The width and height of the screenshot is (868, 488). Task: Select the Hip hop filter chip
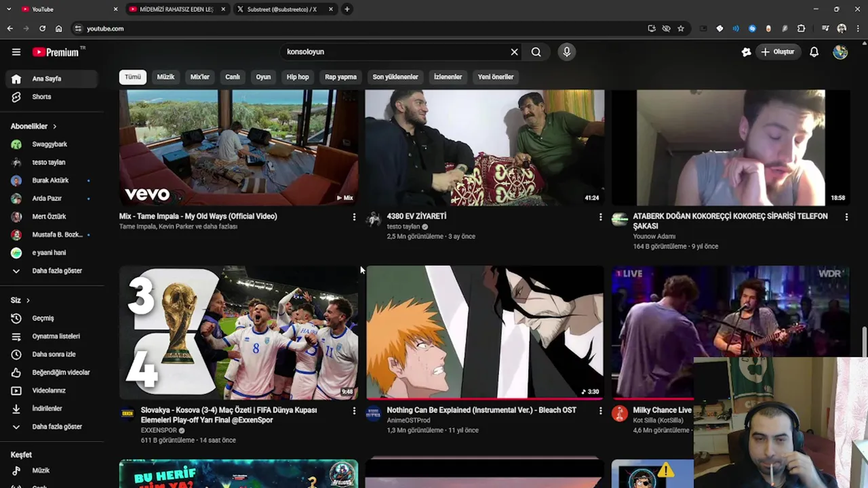pyautogui.click(x=298, y=77)
